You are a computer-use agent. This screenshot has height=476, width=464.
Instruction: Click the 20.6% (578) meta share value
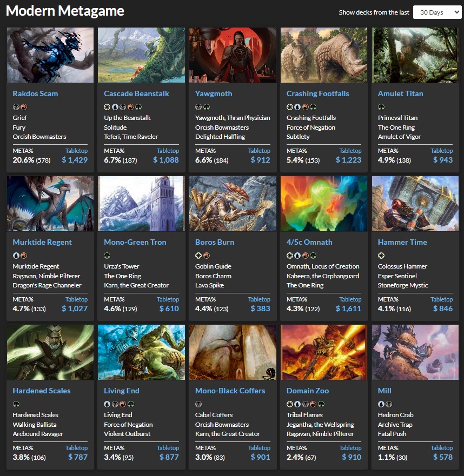pos(31,160)
